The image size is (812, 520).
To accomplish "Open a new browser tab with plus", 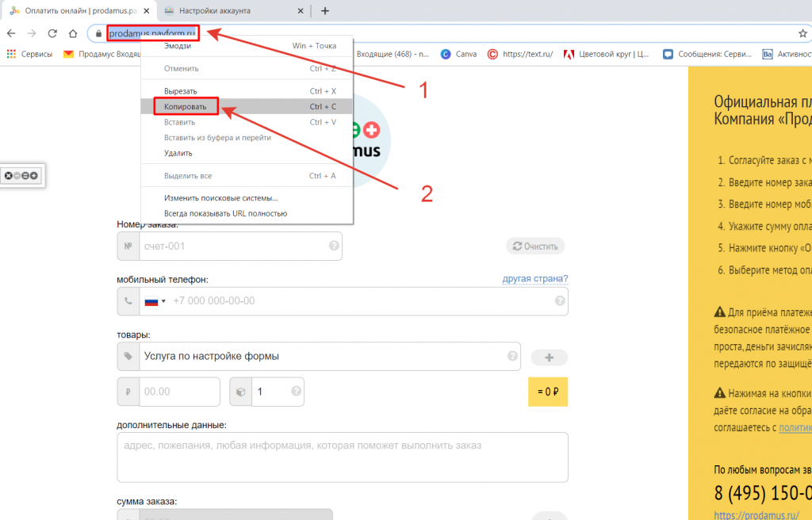I will (325, 11).
